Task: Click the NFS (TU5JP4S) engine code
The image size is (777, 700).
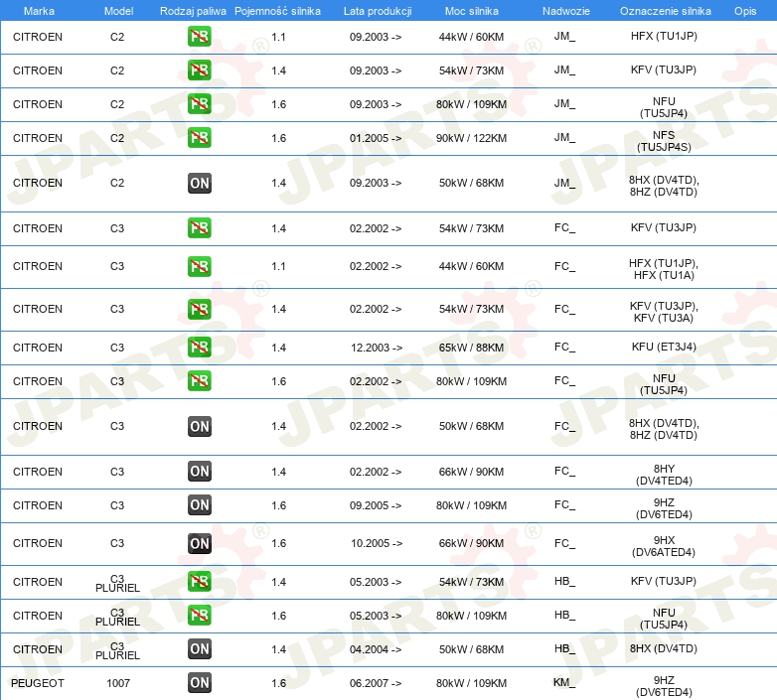Action: click(664, 141)
